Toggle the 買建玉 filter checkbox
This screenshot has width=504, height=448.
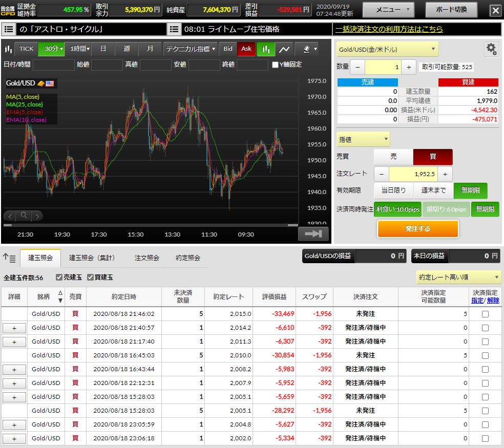90,277
